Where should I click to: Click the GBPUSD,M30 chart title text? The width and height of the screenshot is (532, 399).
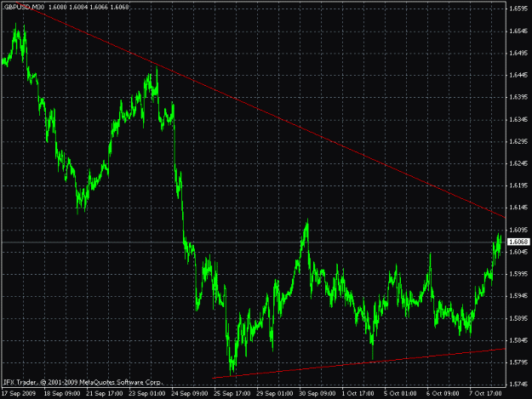(x=24, y=7)
